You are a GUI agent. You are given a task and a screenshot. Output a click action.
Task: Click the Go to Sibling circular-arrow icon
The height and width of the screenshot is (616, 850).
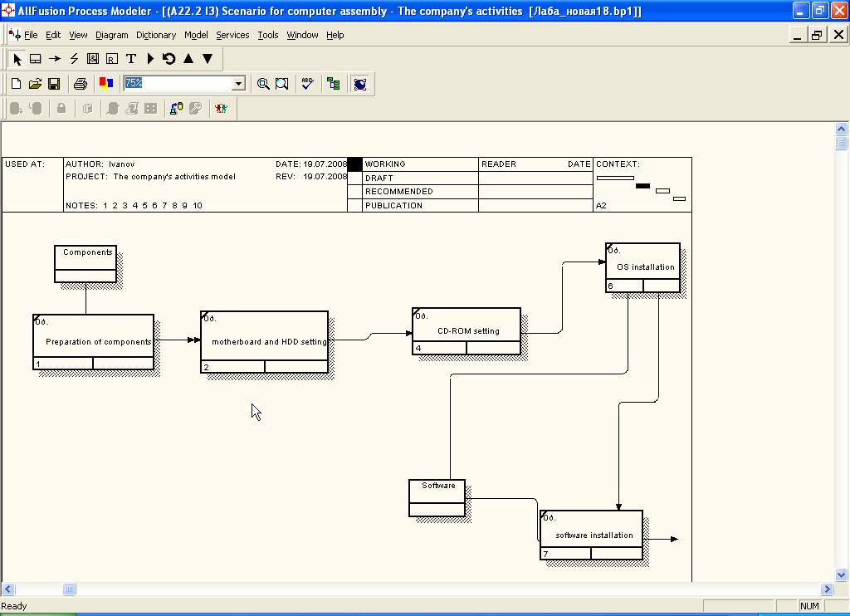(169, 59)
